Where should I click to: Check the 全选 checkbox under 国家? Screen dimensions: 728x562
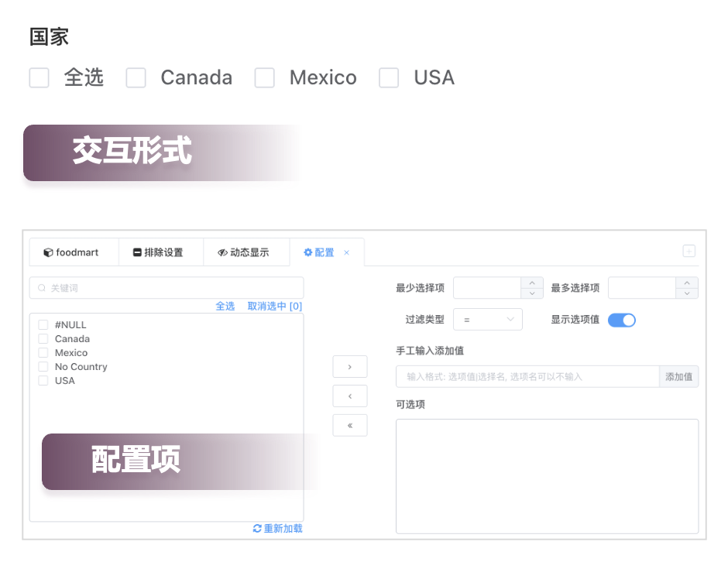click(x=39, y=77)
